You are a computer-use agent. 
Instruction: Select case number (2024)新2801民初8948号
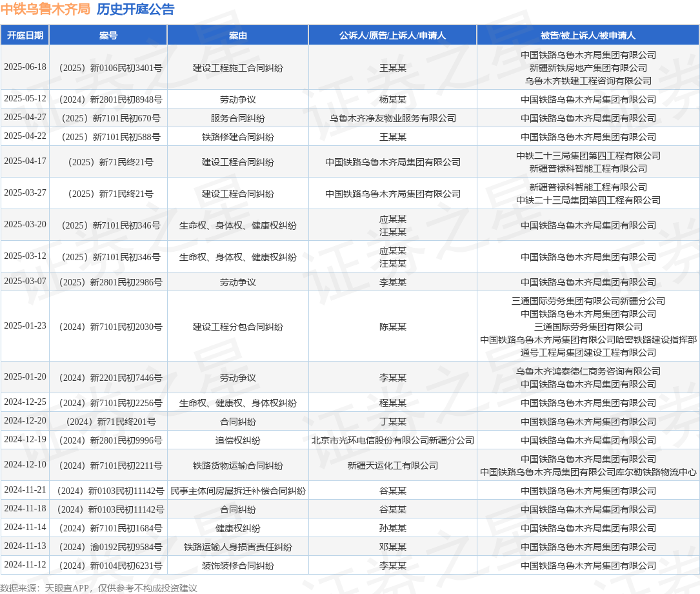(x=111, y=99)
